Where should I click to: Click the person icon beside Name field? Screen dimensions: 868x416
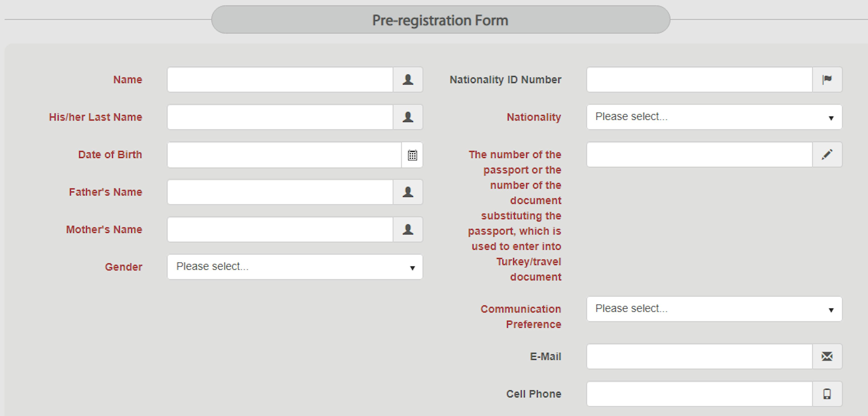click(x=408, y=80)
